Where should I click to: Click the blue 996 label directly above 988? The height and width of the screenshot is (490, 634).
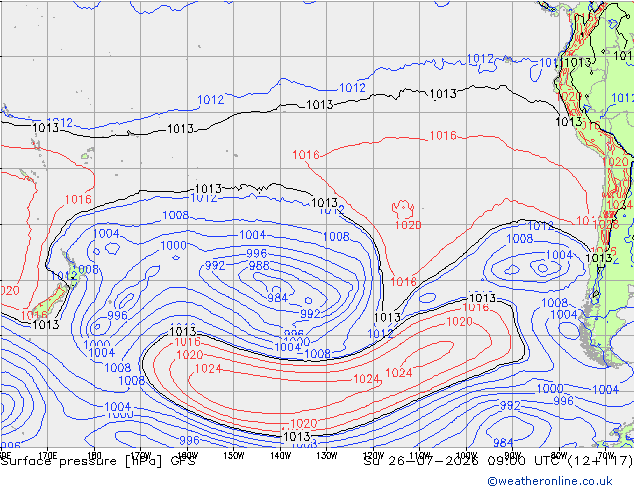(x=256, y=253)
